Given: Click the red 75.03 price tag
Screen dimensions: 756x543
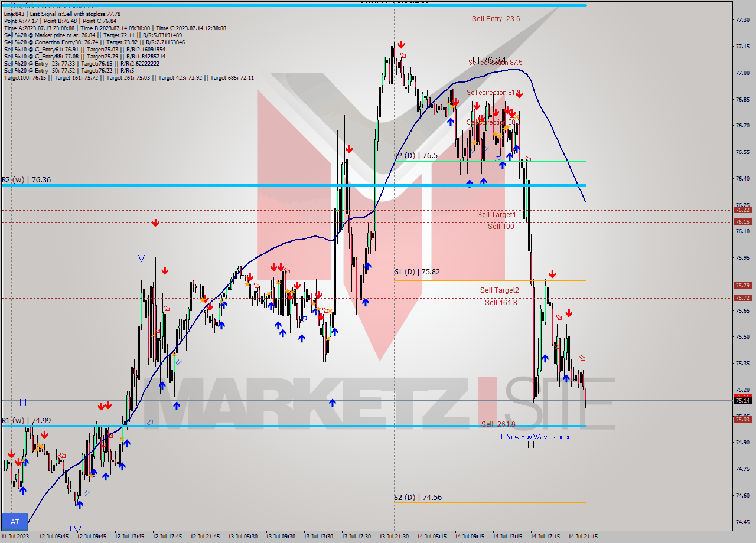Looking at the screenshot, I should click(742, 419).
